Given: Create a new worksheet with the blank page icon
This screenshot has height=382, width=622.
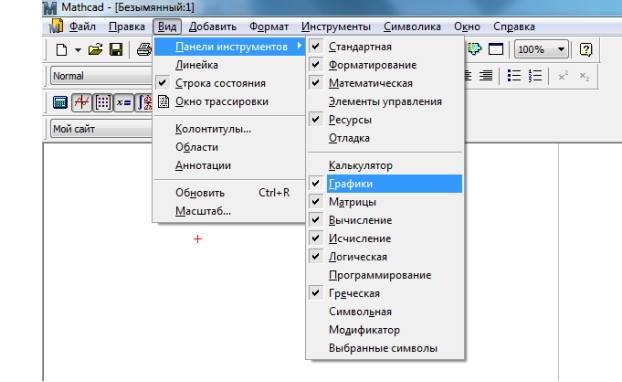Looking at the screenshot, I should click(61, 50).
